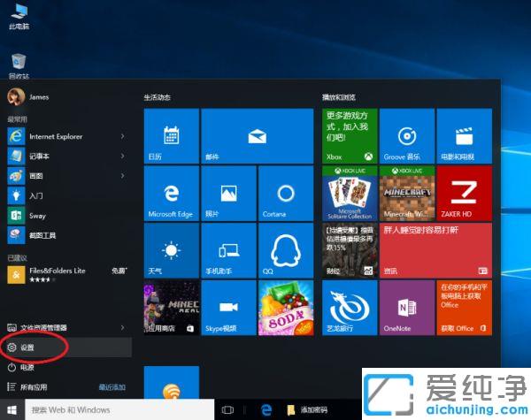Expand 文件资源管理器 submenu arrow

[x=123, y=328]
